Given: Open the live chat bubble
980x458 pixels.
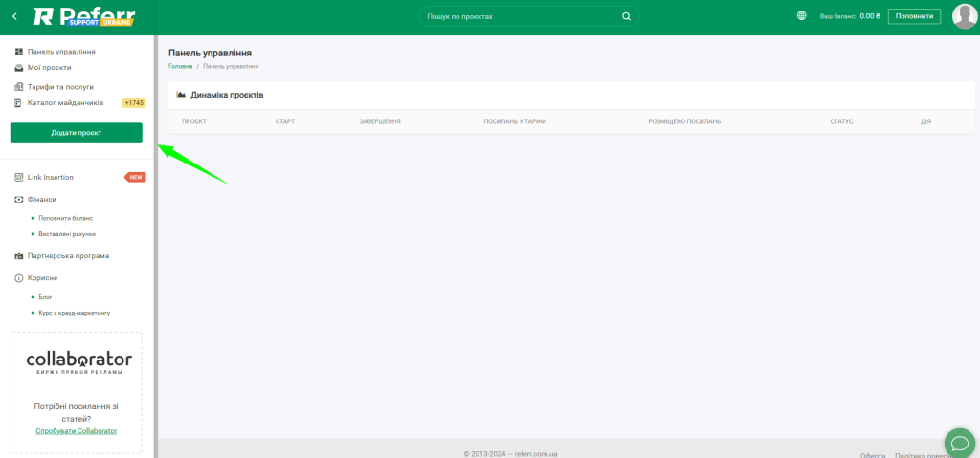Looking at the screenshot, I should 959,442.
